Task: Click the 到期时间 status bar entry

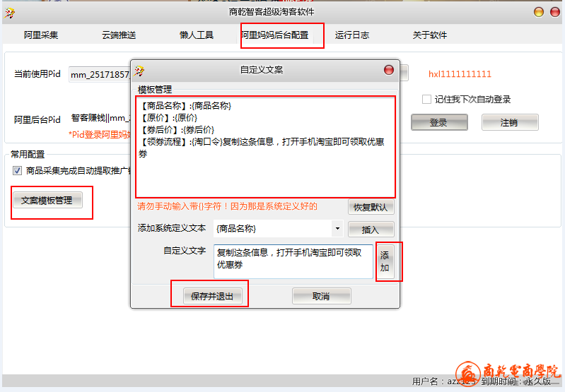Action: point(516,381)
